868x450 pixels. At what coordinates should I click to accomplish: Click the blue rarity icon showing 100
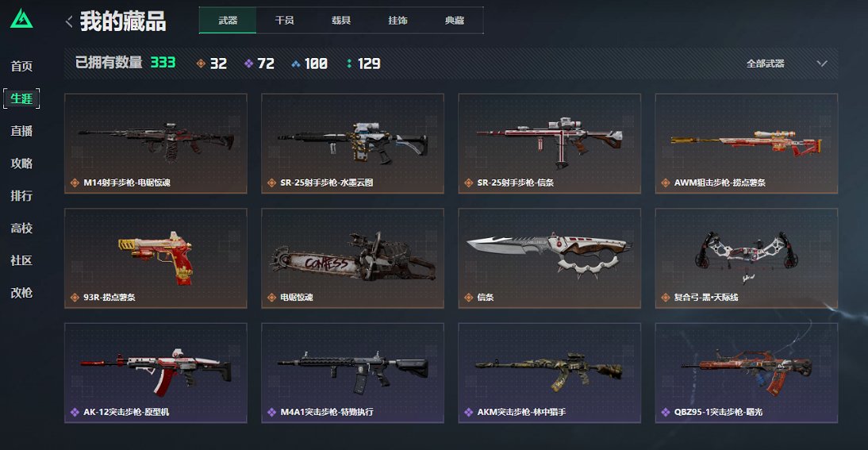click(x=296, y=63)
